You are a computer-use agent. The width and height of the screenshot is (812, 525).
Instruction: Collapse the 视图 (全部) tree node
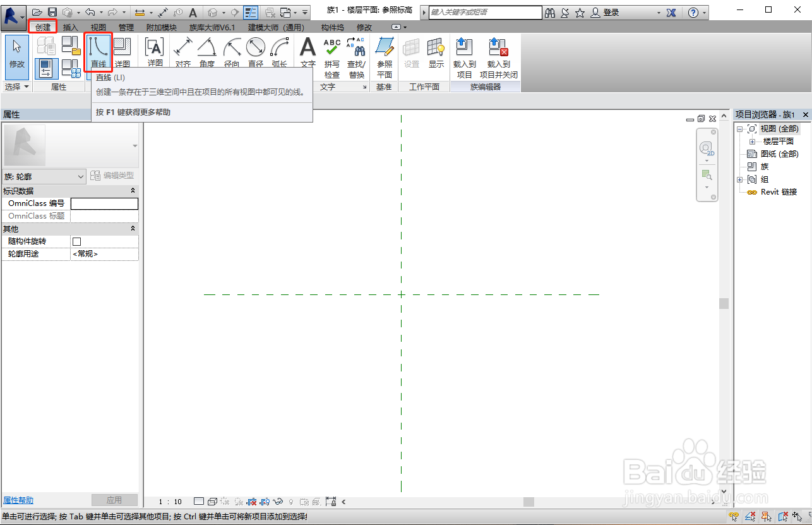pos(739,129)
